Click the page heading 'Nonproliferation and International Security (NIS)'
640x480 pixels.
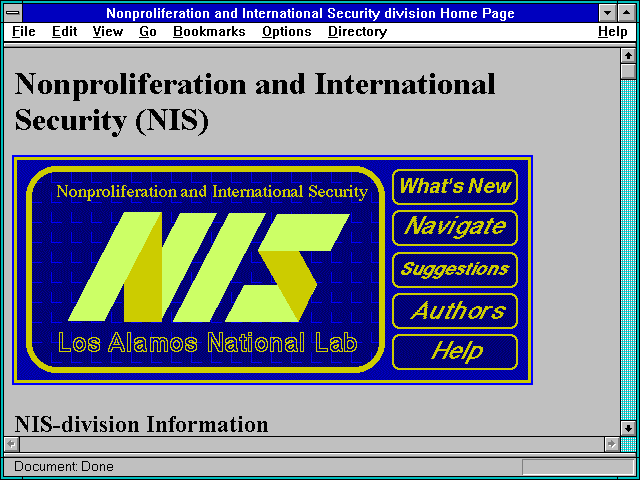coord(255,102)
